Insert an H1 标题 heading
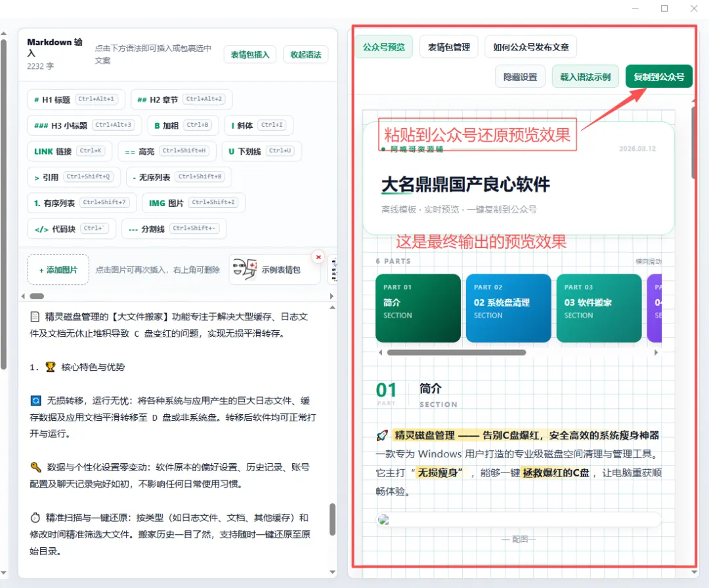This screenshot has height=588, width=709. point(75,100)
